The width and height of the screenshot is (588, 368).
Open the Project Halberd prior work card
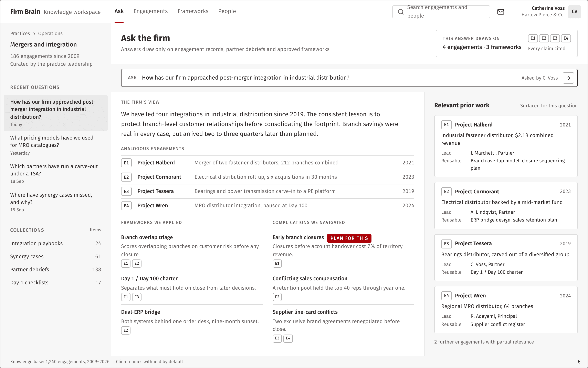coord(506,146)
